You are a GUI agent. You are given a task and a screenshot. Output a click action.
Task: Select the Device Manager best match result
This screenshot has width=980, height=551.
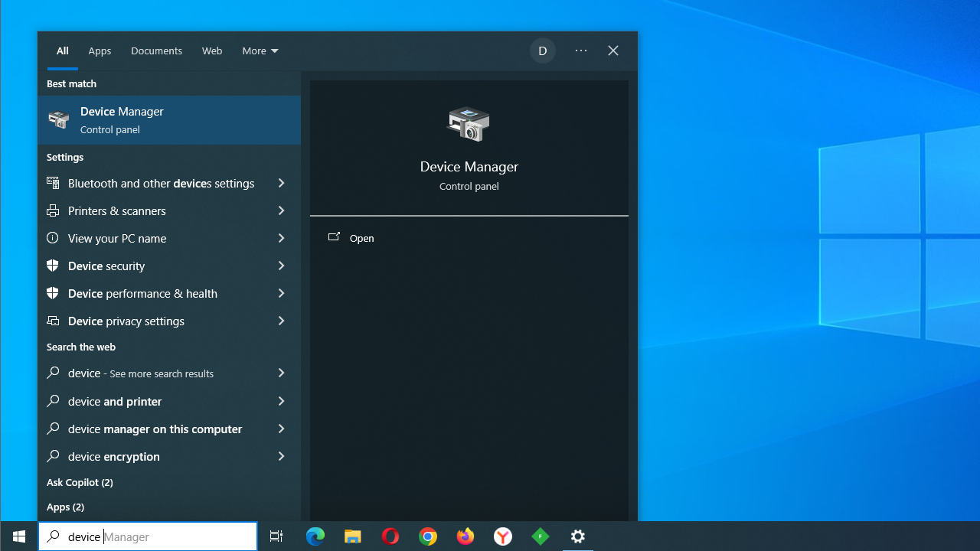pyautogui.click(x=168, y=120)
